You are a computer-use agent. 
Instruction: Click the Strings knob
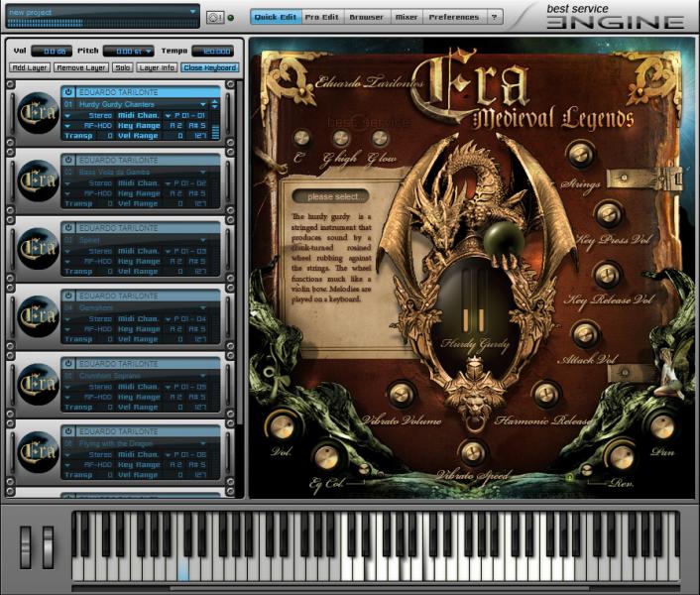click(x=581, y=155)
